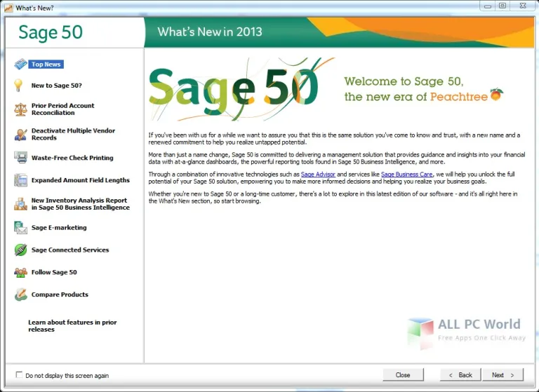Select the Top News sidebar item

[46, 65]
